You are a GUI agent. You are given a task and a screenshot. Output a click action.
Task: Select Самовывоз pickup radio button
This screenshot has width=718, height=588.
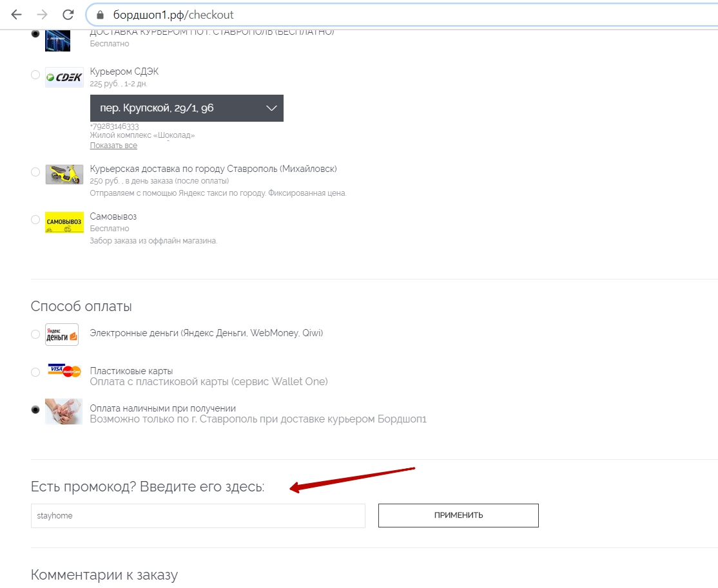coord(35,220)
